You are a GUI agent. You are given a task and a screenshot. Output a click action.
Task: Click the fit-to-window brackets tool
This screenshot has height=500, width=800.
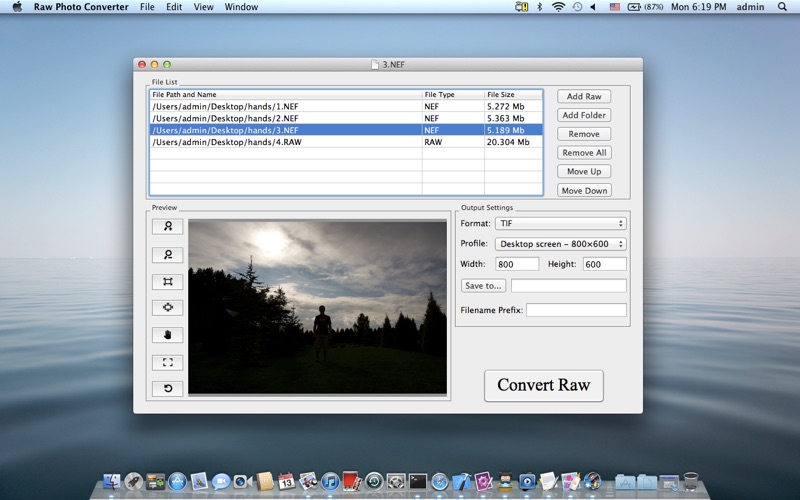167,362
